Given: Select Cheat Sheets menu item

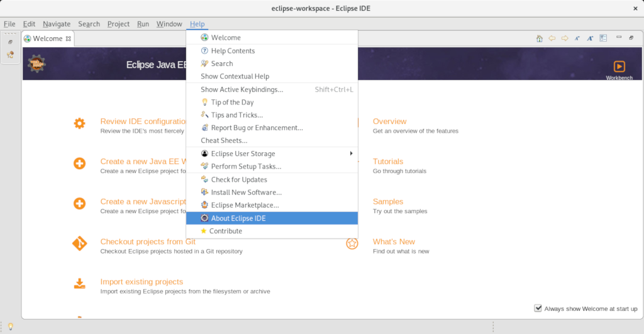Looking at the screenshot, I should click(x=272, y=140).
